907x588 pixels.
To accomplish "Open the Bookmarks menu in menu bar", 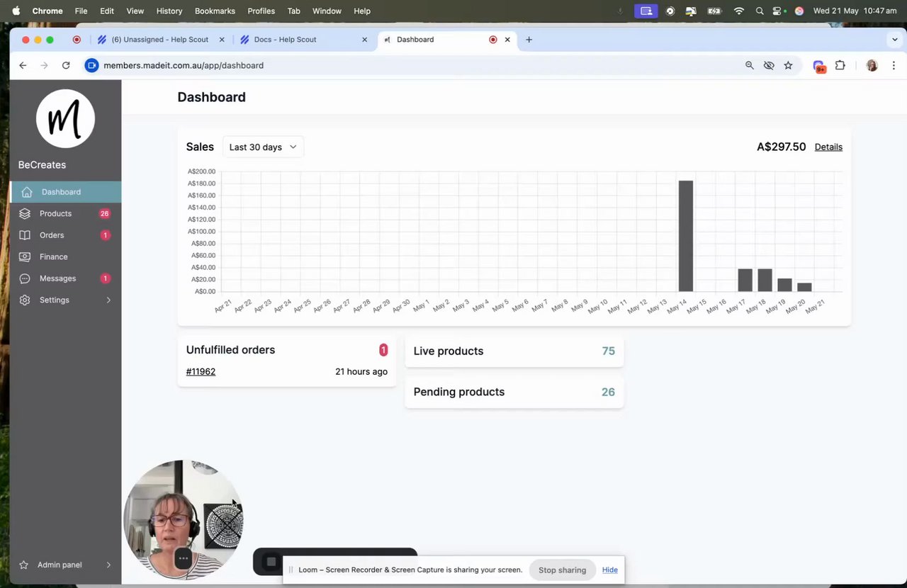I will (215, 11).
